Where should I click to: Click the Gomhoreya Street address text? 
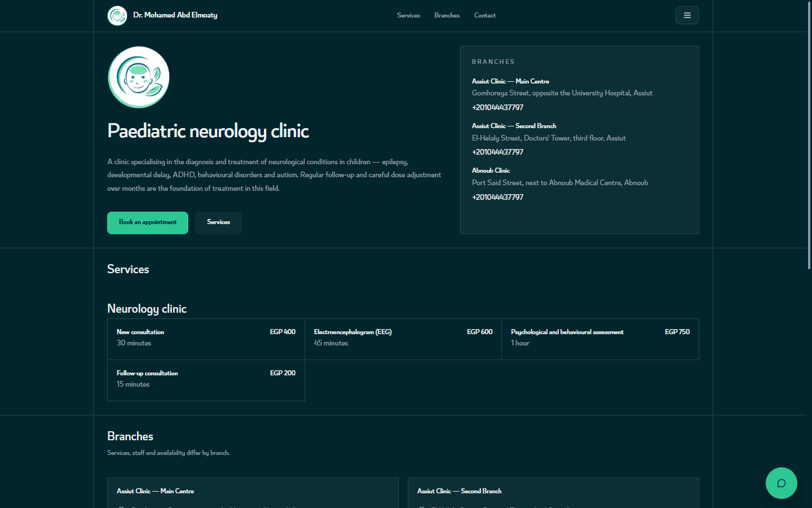pos(562,93)
